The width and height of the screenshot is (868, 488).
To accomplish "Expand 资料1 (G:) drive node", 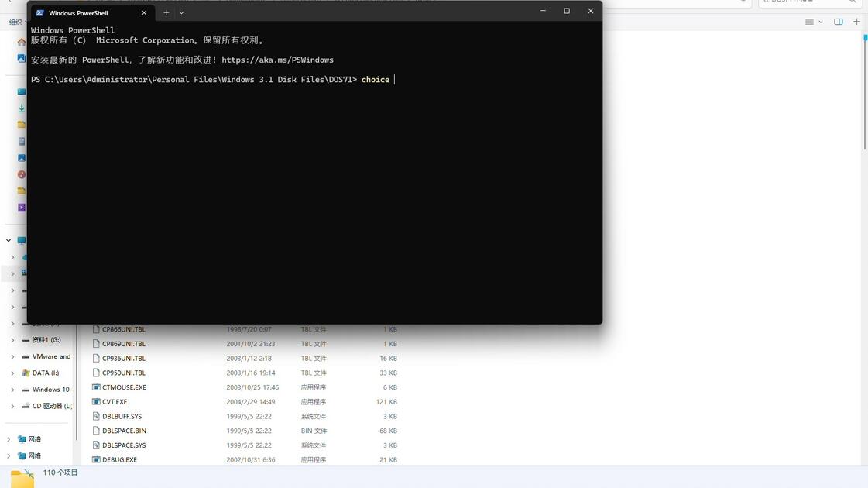I will pos(12,340).
